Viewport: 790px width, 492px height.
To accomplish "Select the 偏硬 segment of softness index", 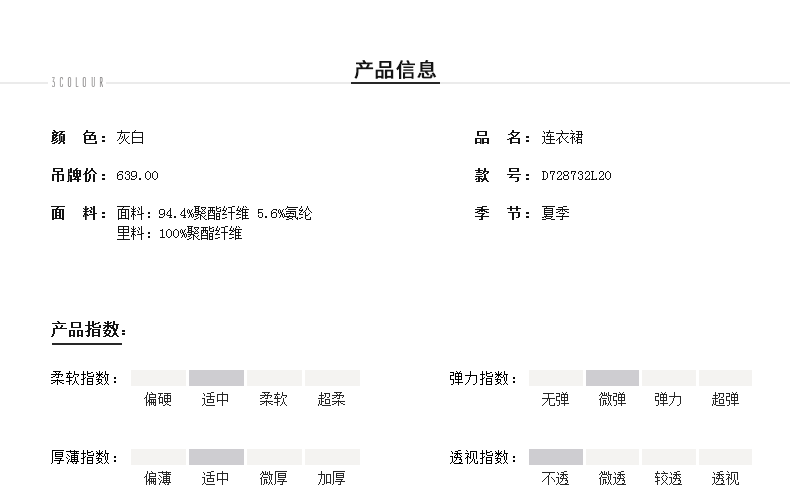I will pyautogui.click(x=158, y=378).
